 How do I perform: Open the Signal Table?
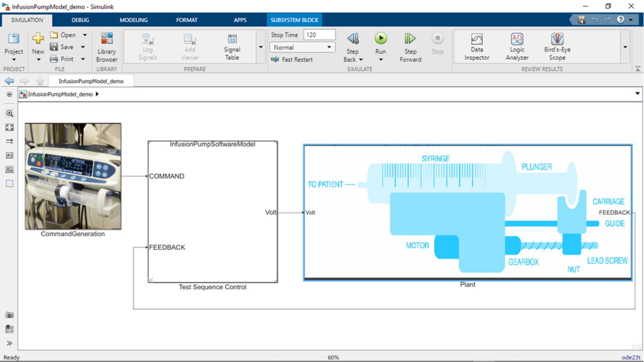point(232,46)
